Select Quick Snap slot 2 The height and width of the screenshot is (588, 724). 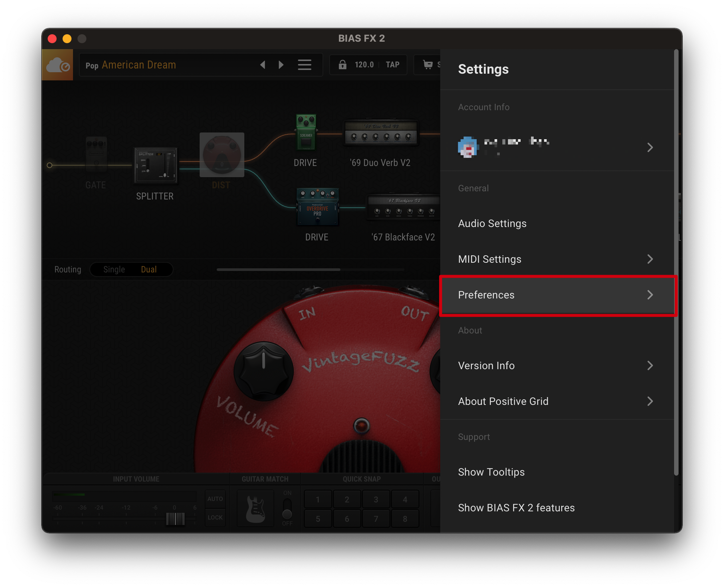347,499
